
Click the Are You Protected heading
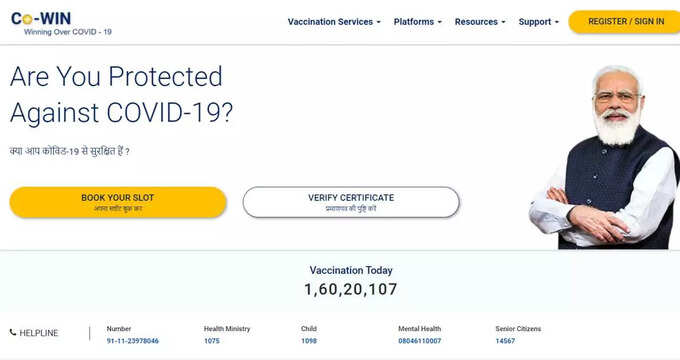(x=121, y=95)
